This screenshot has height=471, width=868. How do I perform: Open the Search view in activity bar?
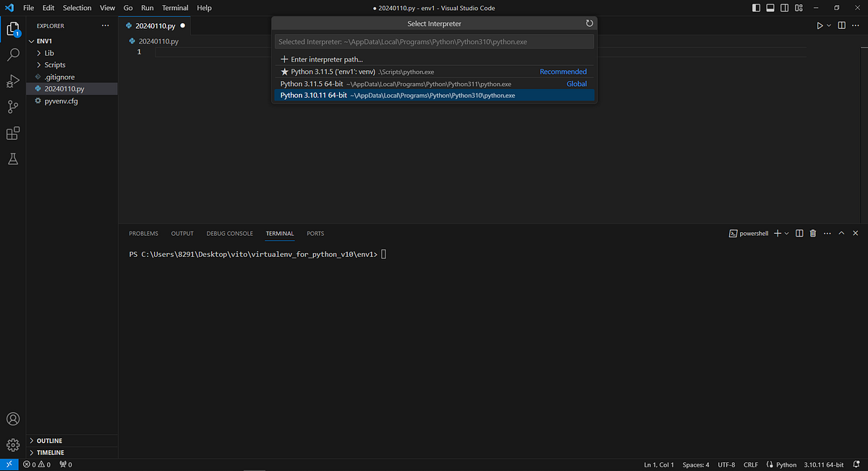pyautogui.click(x=13, y=54)
